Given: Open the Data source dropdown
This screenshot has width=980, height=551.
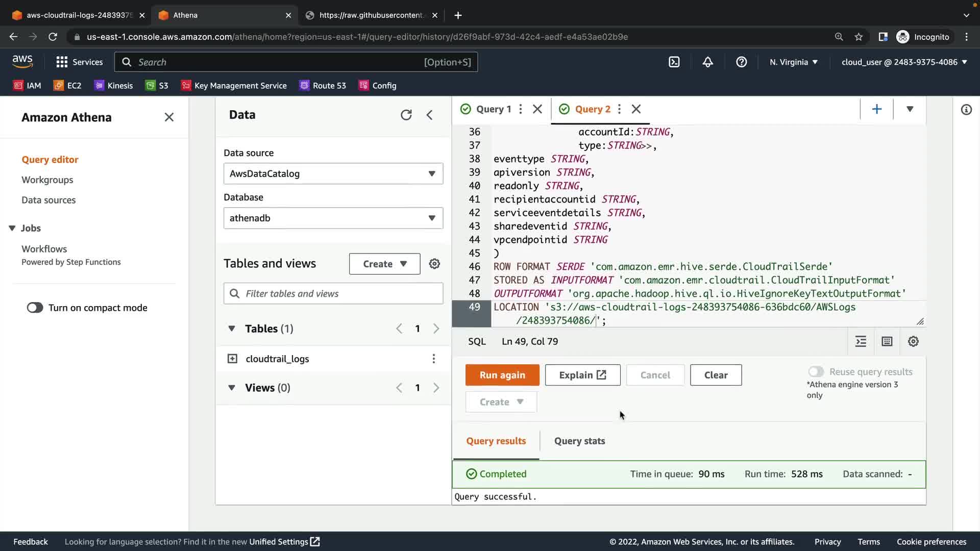Looking at the screenshot, I should [x=333, y=173].
